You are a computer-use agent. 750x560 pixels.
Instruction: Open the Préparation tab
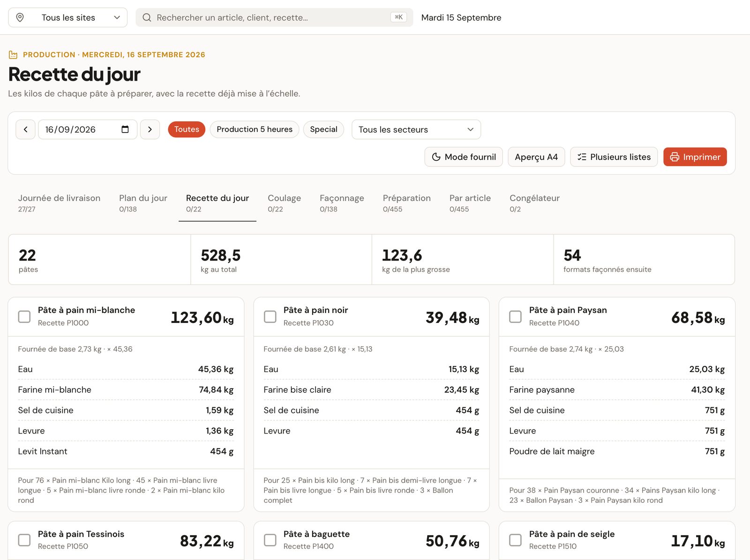(406, 203)
